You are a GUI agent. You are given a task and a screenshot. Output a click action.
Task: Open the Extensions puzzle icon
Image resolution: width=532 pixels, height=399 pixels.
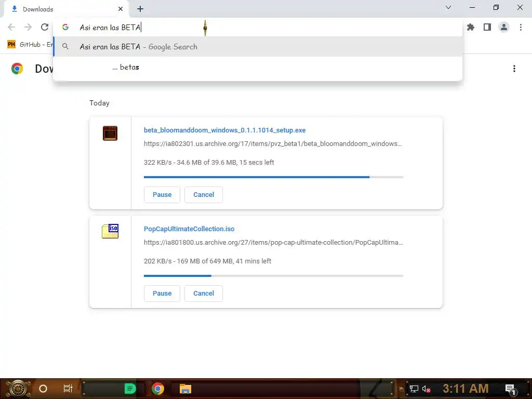pyautogui.click(x=471, y=27)
